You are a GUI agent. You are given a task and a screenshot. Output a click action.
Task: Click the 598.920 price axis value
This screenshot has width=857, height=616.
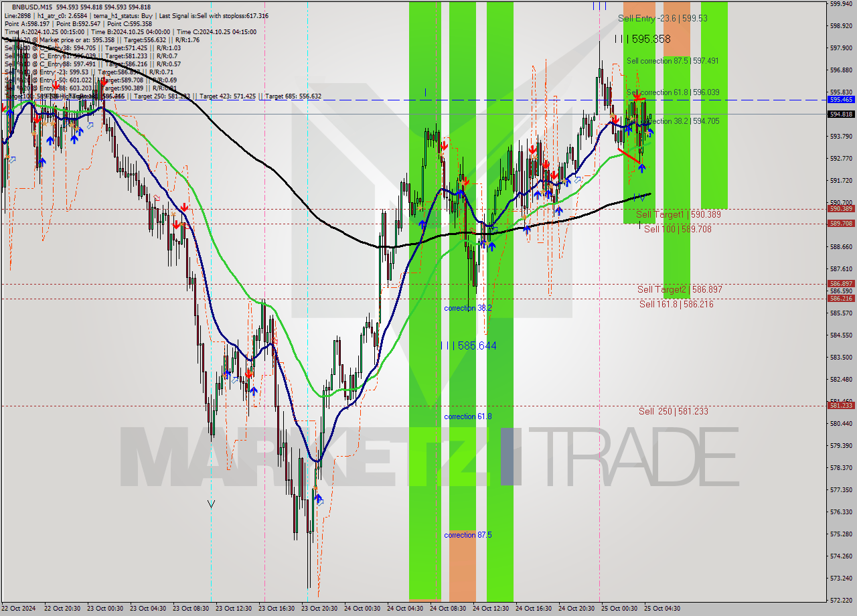(x=841, y=26)
